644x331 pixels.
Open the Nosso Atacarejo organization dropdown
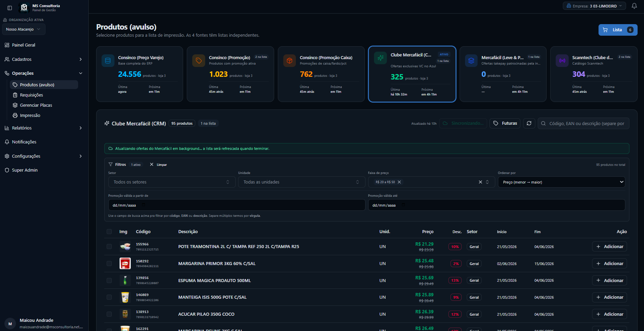click(x=23, y=29)
